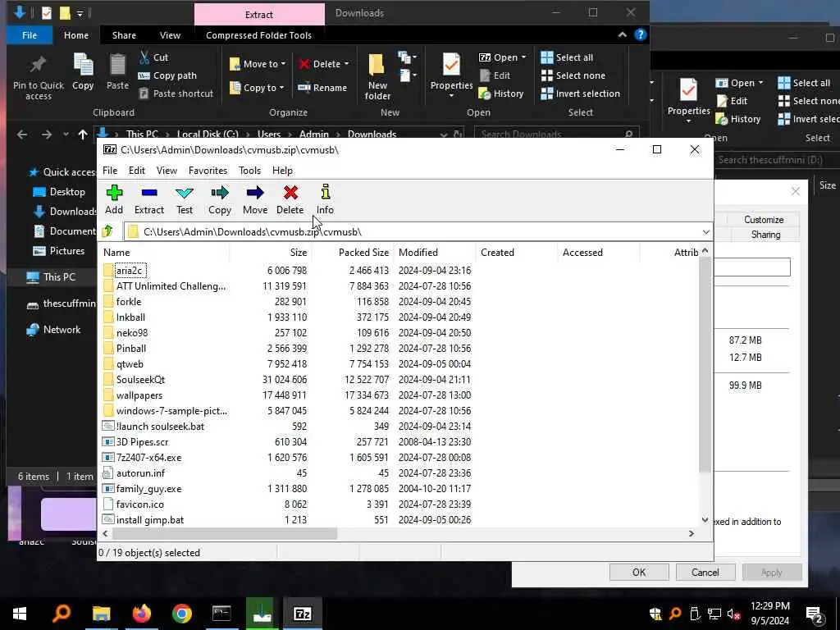Click the 7-Zip horizontal scrollbar thumb
The image size is (840, 630).
(x=224, y=533)
